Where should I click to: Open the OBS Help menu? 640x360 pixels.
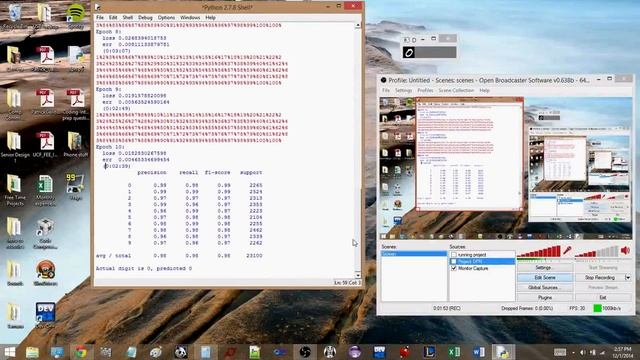click(484, 90)
